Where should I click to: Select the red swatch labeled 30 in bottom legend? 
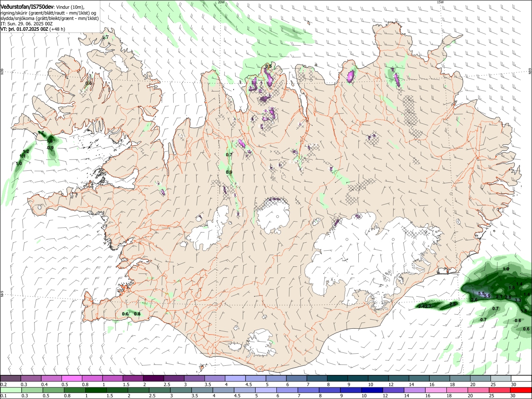coord(521,390)
